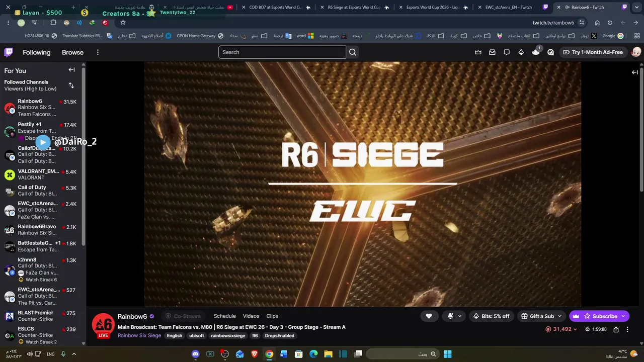Click the rainbowsixsiege tag
The width and height of the screenshot is (644, 362).
coord(228,336)
